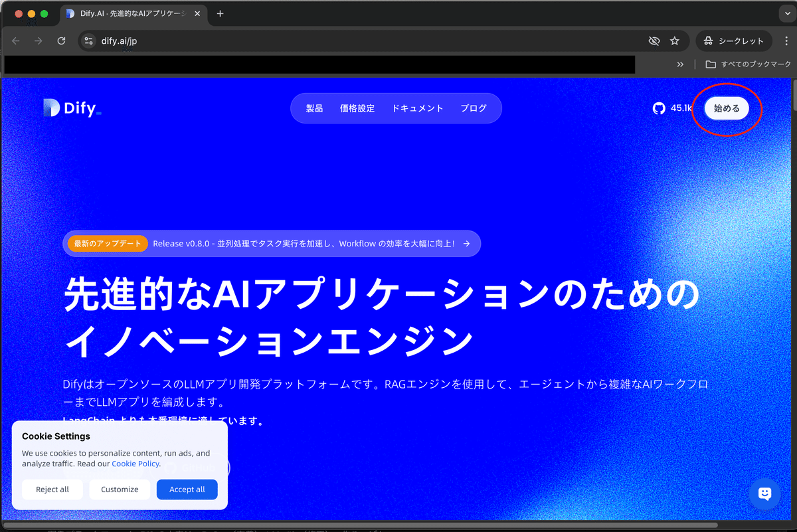Open the Chrome three-dot menu

tap(786, 41)
